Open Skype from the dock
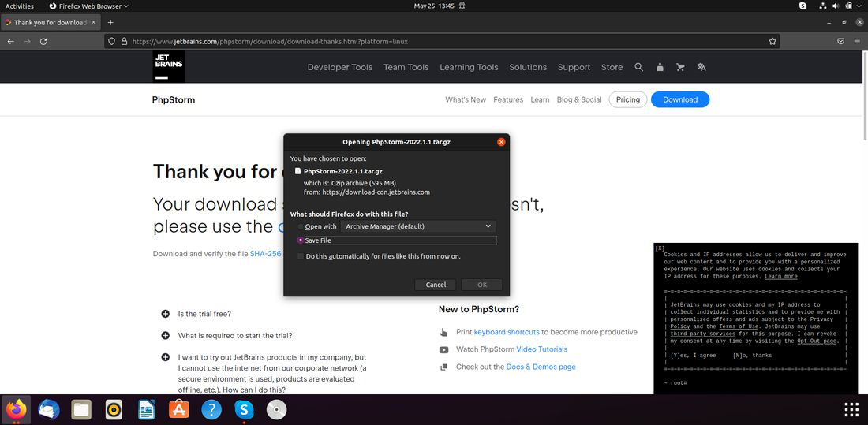Viewport: 868px width, 425px height. tap(244, 410)
